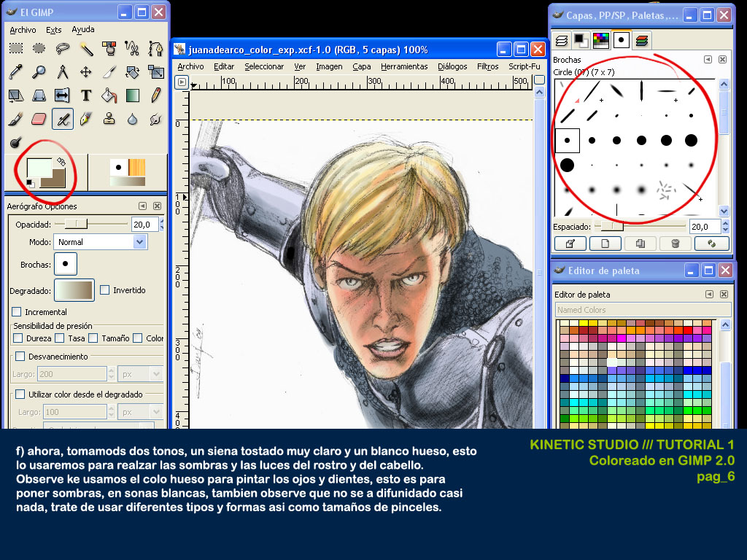This screenshot has width=747, height=560.
Task: Select the Color Picker eyedropper tool
Action: coord(16,72)
